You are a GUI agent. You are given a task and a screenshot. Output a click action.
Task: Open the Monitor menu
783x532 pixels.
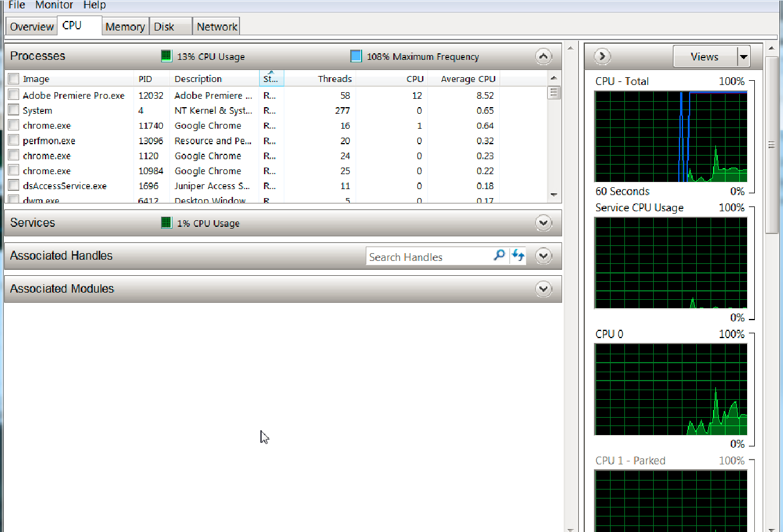[x=54, y=5]
